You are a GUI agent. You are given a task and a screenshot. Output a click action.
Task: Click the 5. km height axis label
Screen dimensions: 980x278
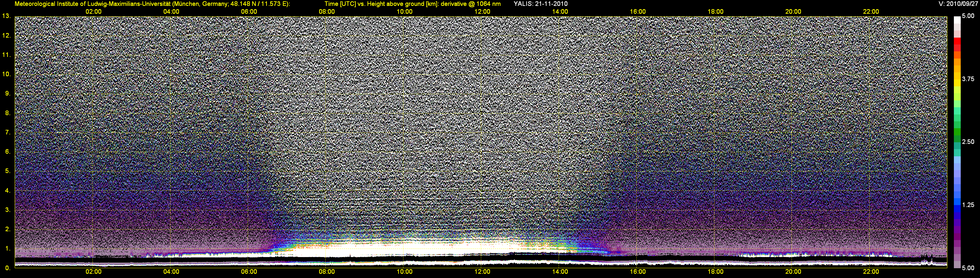8,171
